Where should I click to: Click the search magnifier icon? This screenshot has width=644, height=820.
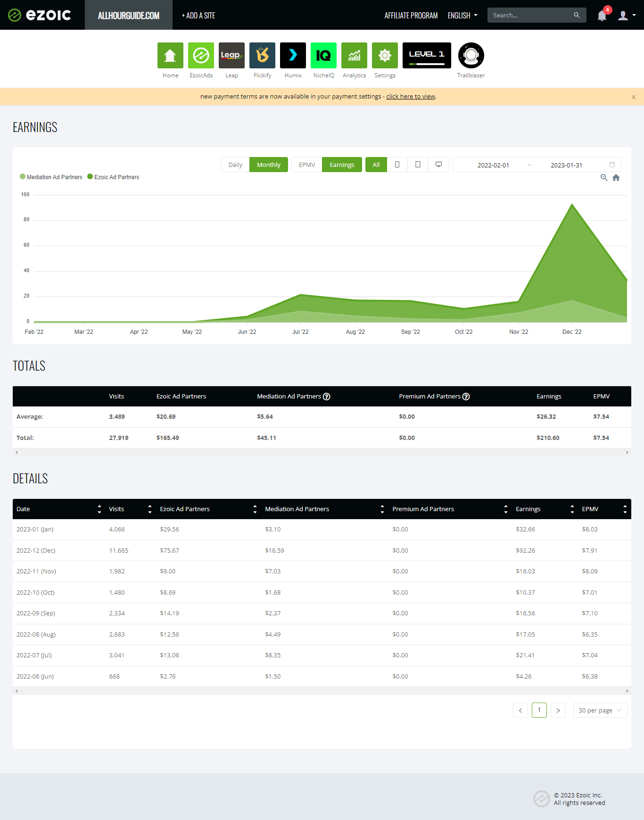click(577, 15)
